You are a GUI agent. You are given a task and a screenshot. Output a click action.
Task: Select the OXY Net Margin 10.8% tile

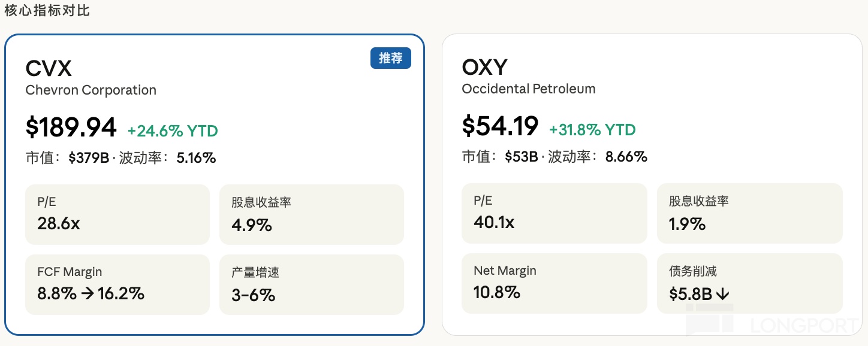(554, 283)
